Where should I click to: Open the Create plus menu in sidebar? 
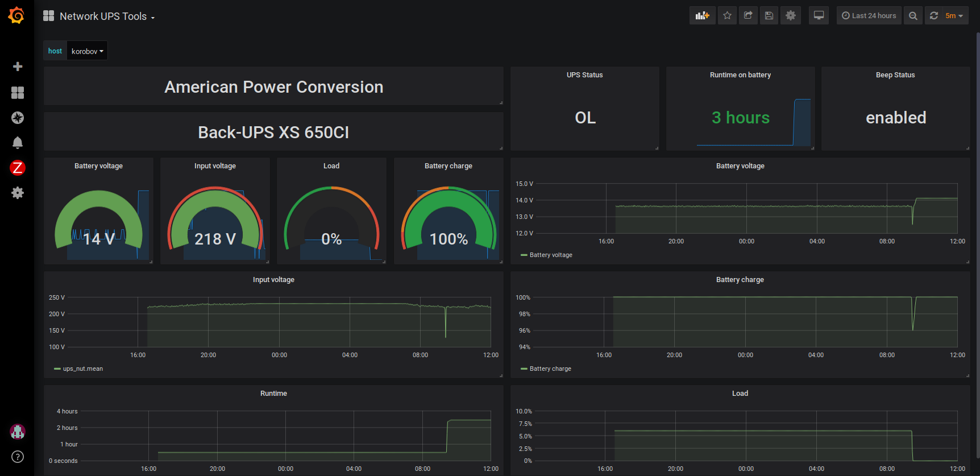(18, 67)
